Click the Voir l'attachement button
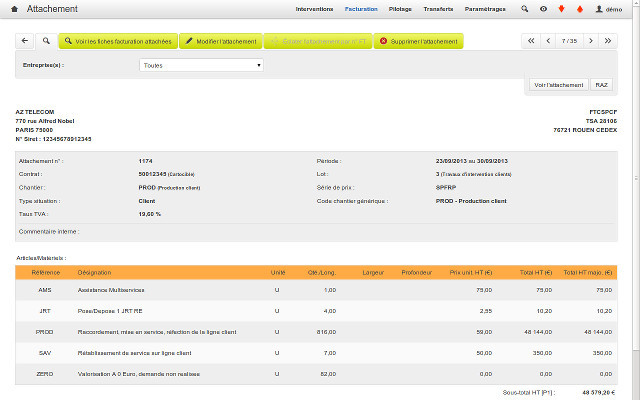 pyautogui.click(x=559, y=85)
